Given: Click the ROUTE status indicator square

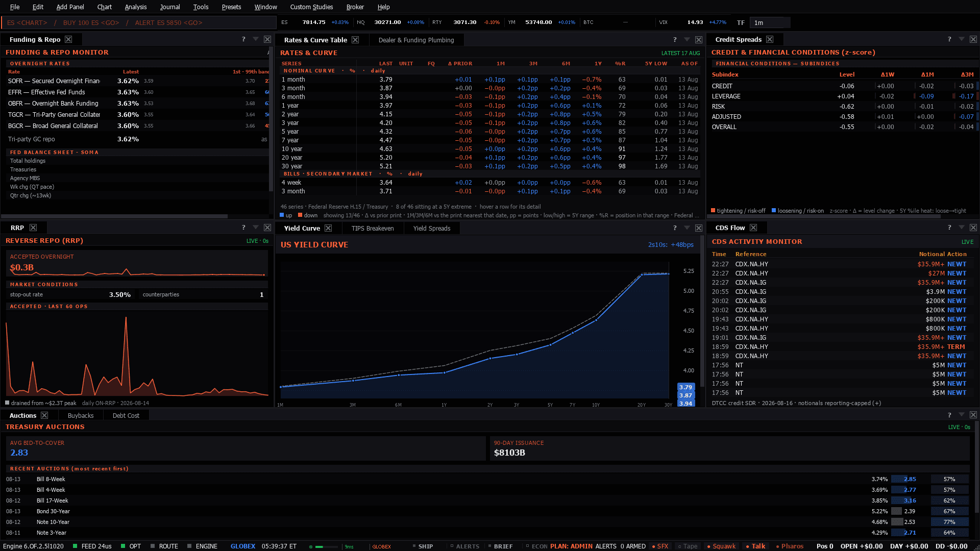Looking at the screenshot, I should [x=153, y=546].
